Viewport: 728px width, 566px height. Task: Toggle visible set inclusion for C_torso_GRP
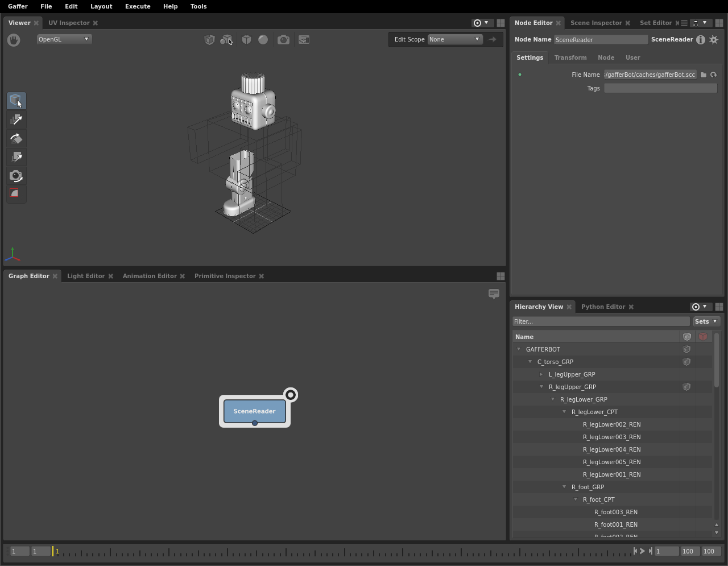(686, 362)
